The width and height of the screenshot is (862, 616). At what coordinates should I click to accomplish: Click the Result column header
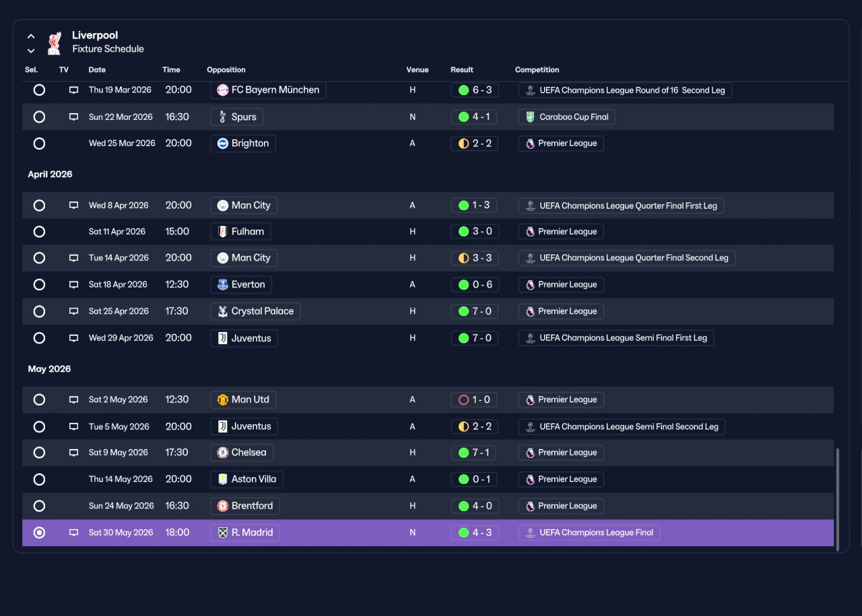[462, 70]
